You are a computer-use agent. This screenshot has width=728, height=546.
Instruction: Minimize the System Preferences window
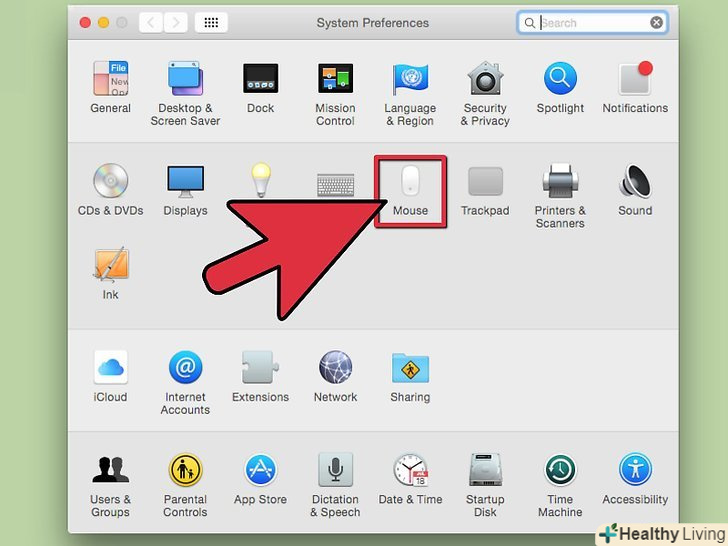click(103, 22)
